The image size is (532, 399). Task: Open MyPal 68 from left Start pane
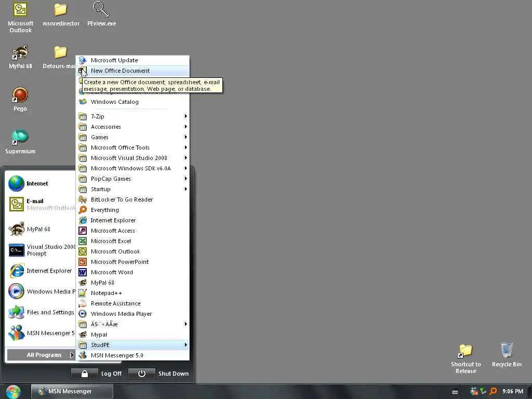[41, 229]
